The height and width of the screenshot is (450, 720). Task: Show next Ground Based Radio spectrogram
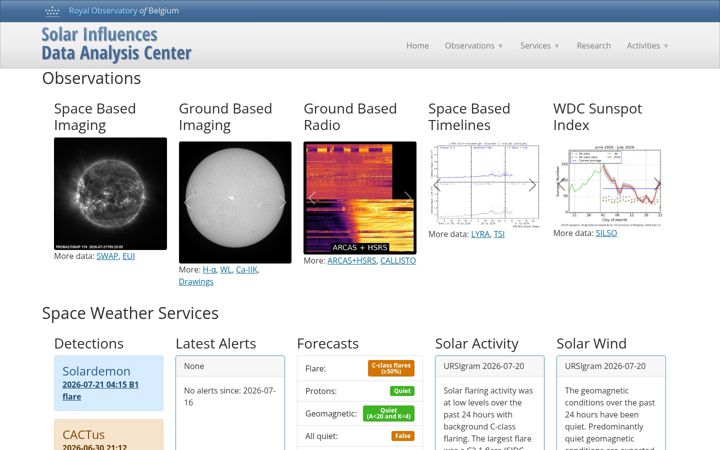[408, 198]
